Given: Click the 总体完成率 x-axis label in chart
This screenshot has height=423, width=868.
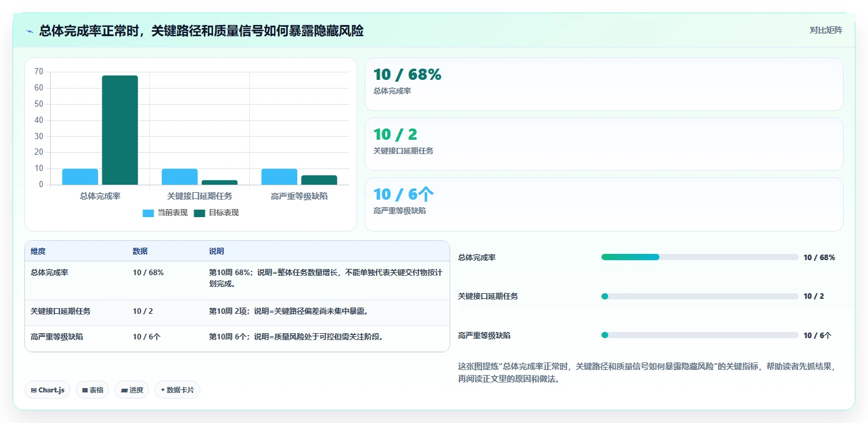Looking at the screenshot, I should pos(100,196).
